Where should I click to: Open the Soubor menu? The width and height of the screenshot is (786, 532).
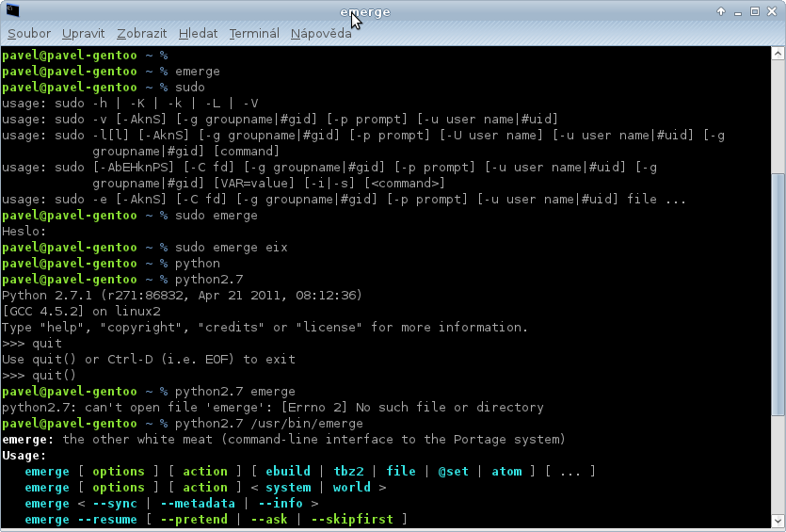coord(29,34)
